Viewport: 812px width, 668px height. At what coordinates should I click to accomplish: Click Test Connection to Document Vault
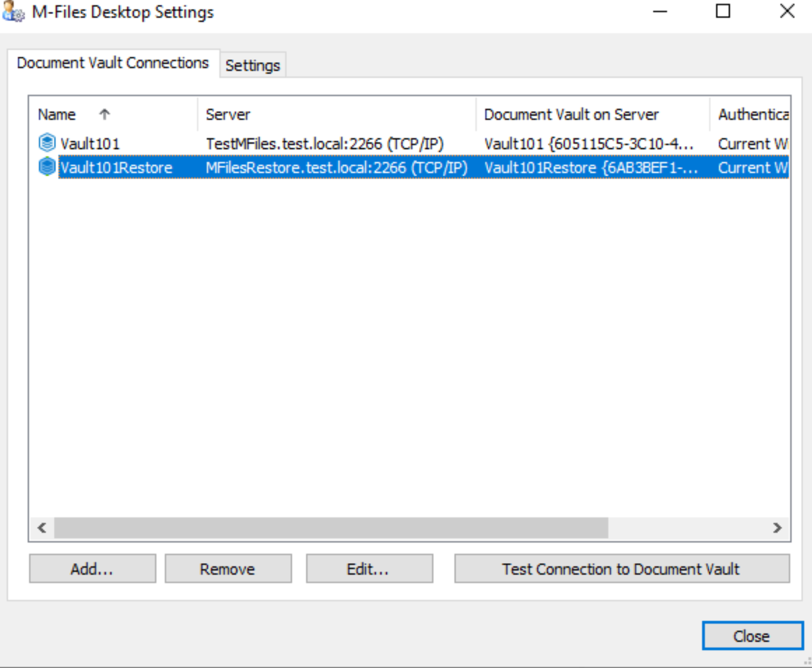point(621,569)
